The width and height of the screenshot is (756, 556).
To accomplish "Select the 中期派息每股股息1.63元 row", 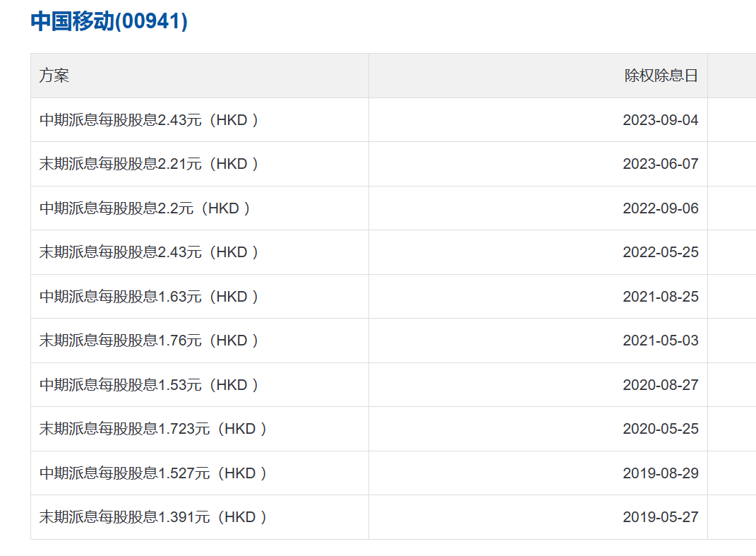I will point(393,296).
